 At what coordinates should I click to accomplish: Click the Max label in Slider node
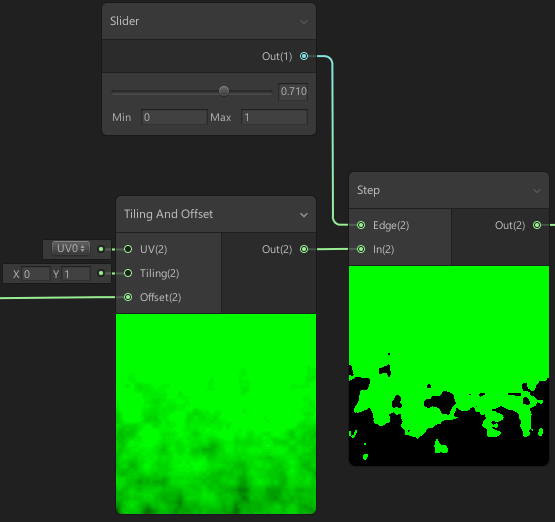click(221, 117)
